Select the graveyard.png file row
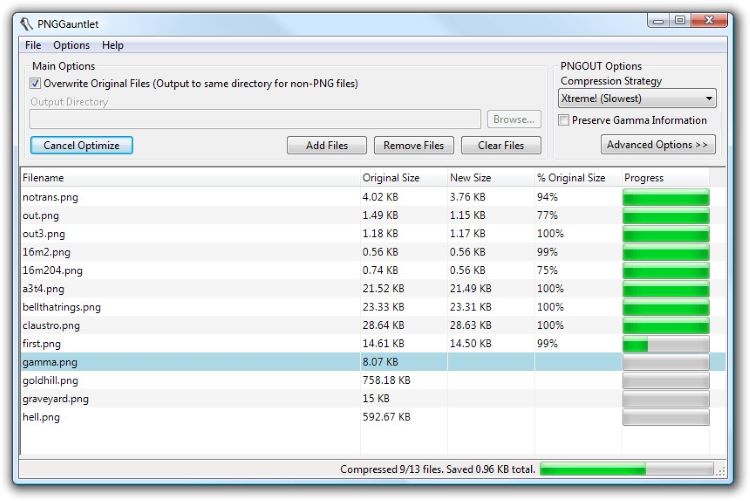 tap(373, 399)
